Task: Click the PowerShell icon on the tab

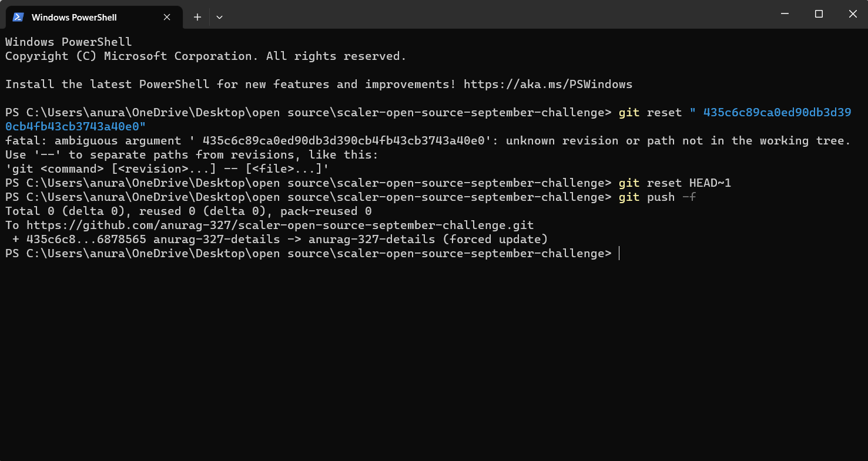Action: (x=18, y=17)
